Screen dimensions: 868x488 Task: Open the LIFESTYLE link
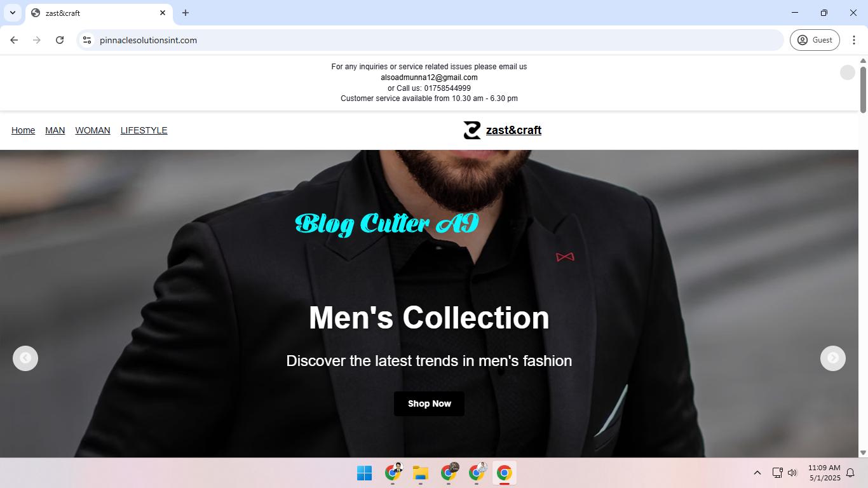(x=144, y=130)
